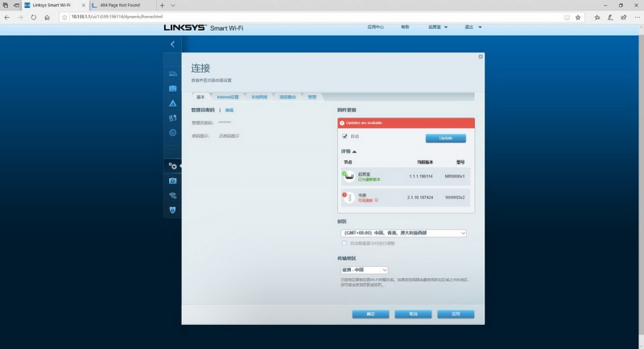The width and height of the screenshot is (644, 349).
Task: Close the 连接 dialog with X icon
Action: (x=481, y=56)
